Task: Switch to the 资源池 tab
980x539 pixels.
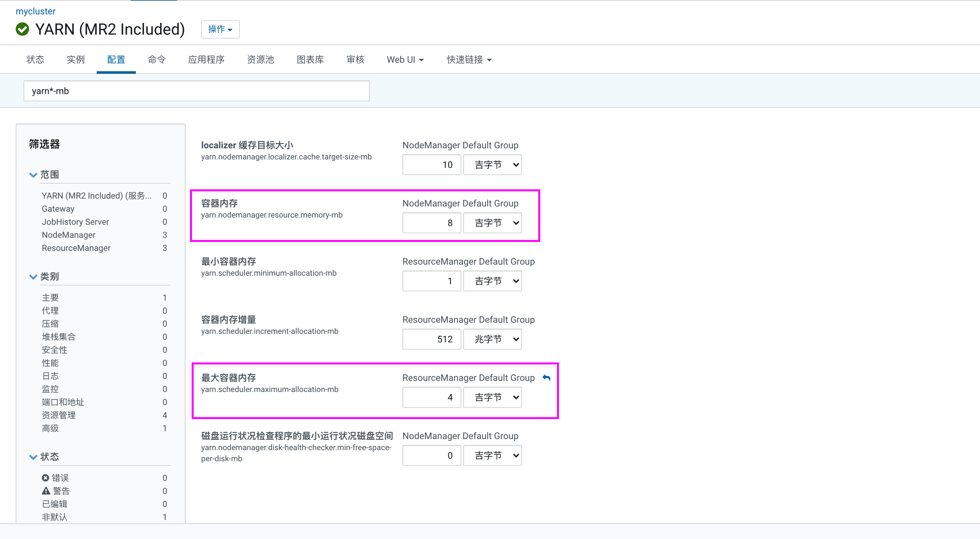Action: click(260, 60)
